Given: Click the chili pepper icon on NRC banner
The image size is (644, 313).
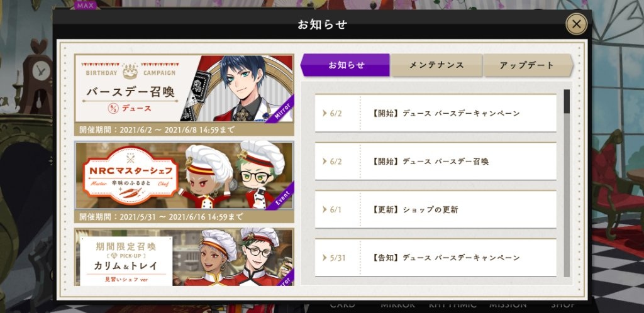Looking at the screenshot, I should point(130,192).
